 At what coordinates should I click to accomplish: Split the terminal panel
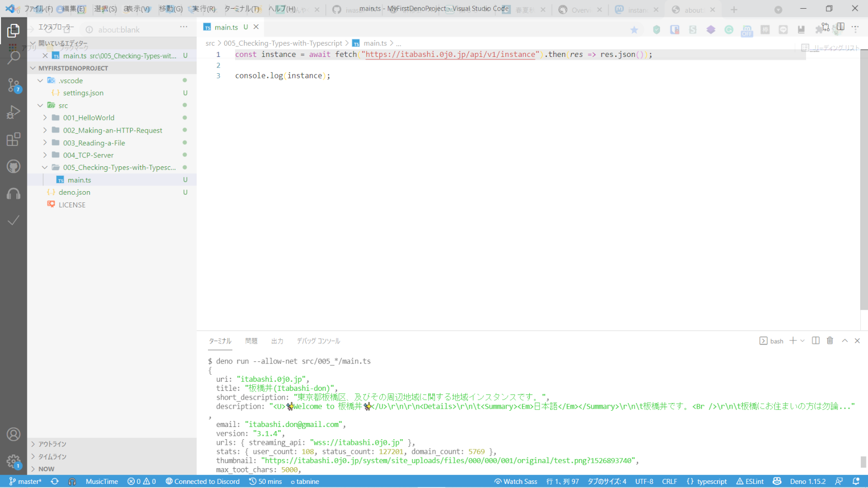[816, 341]
